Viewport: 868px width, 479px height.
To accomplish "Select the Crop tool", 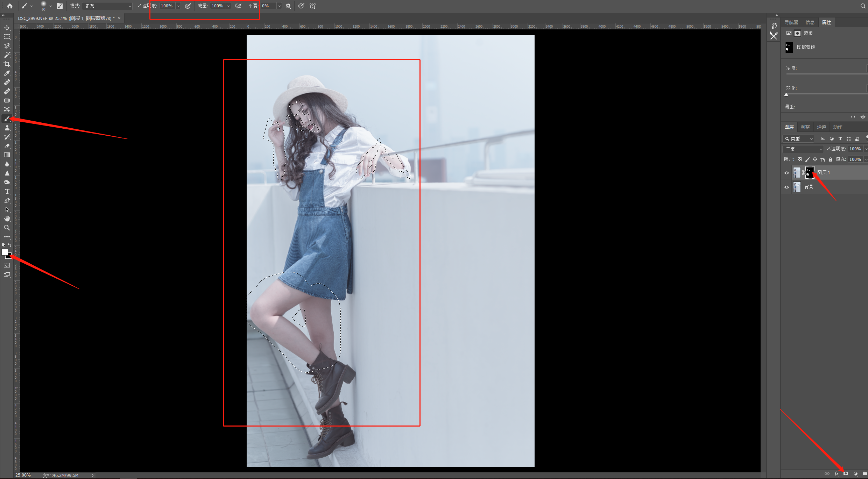I will click(x=7, y=64).
